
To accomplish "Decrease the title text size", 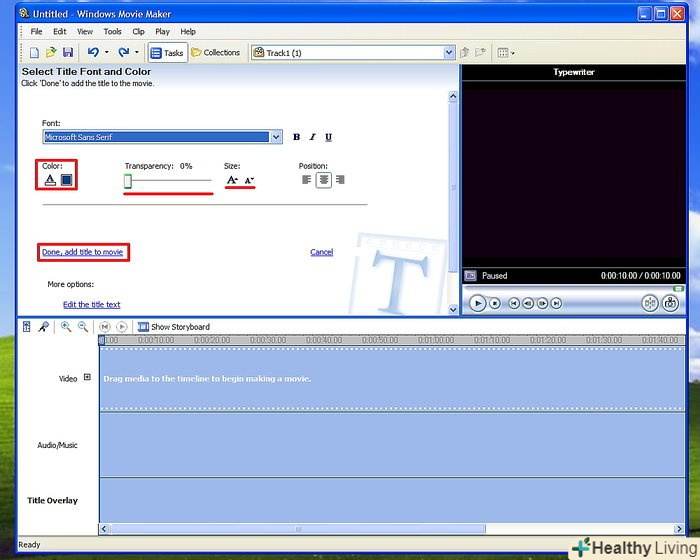I will point(249,180).
